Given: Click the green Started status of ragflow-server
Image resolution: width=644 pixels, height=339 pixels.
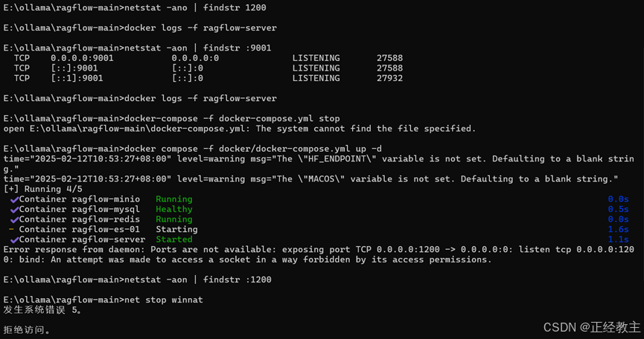Looking at the screenshot, I should coord(173,239).
